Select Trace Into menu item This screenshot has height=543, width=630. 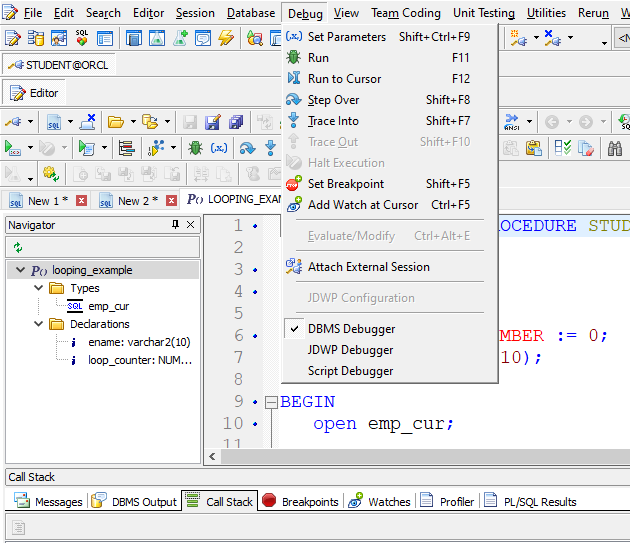(x=390, y=121)
